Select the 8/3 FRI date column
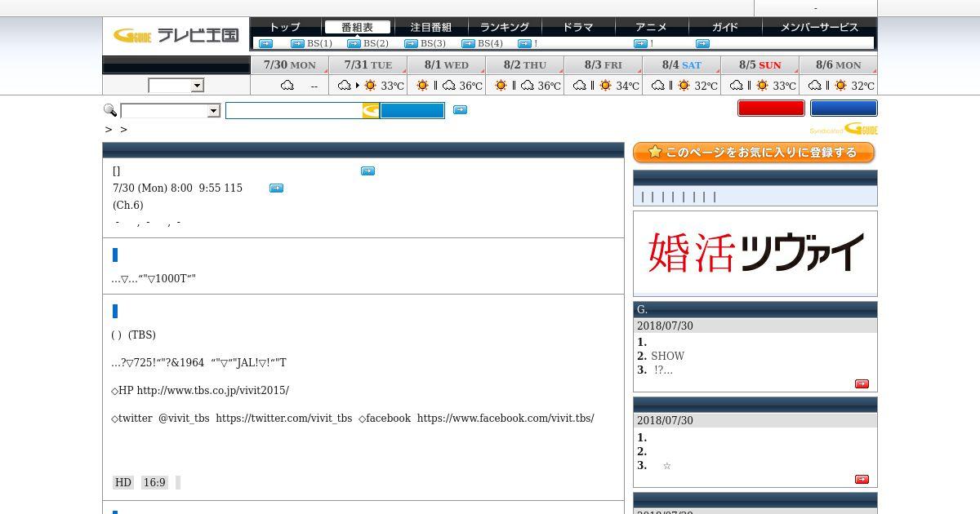This screenshot has height=514, width=980. (603, 65)
